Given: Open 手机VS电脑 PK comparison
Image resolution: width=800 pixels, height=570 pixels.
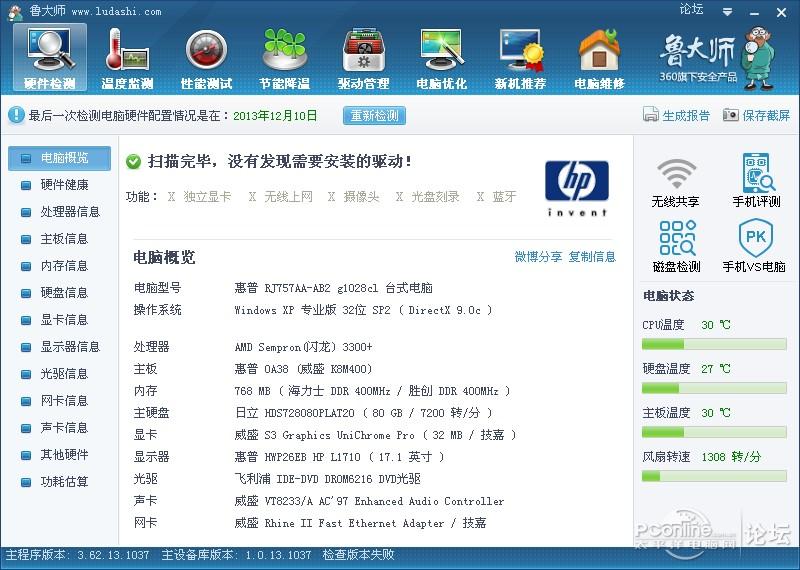Looking at the screenshot, I should 754,246.
